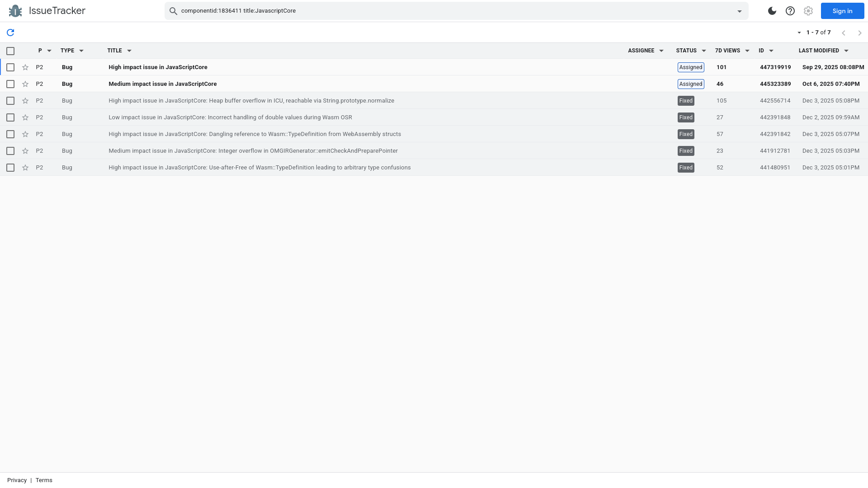This screenshot has width=868, height=488.
Task: Open the TITLE column sort dropdown
Action: click(129, 51)
